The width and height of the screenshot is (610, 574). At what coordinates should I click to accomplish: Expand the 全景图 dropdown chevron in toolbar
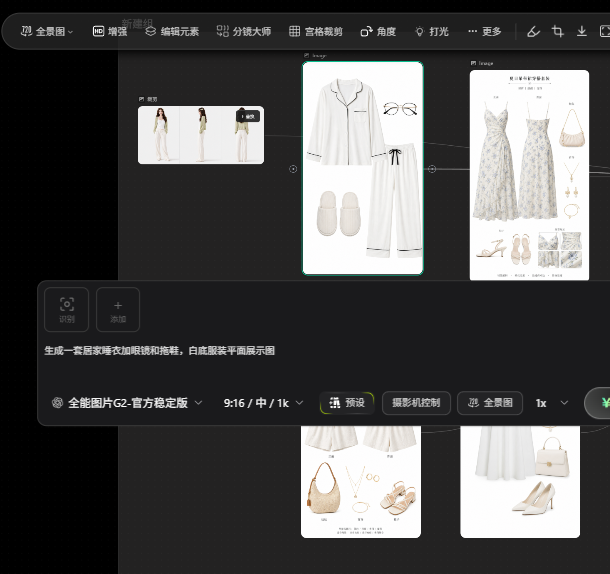(x=70, y=32)
